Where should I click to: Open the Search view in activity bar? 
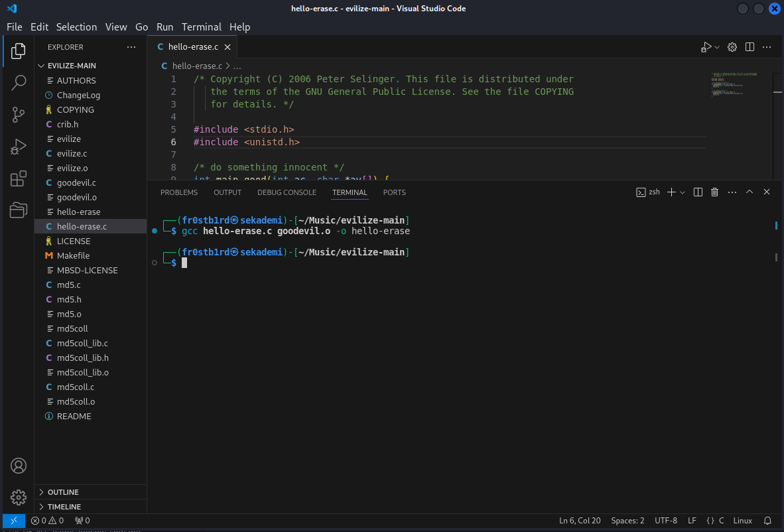[x=19, y=83]
